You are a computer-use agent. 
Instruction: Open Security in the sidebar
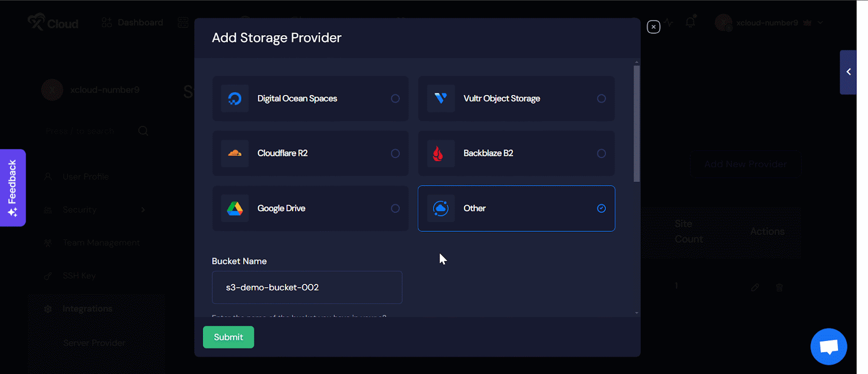pos(80,210)
